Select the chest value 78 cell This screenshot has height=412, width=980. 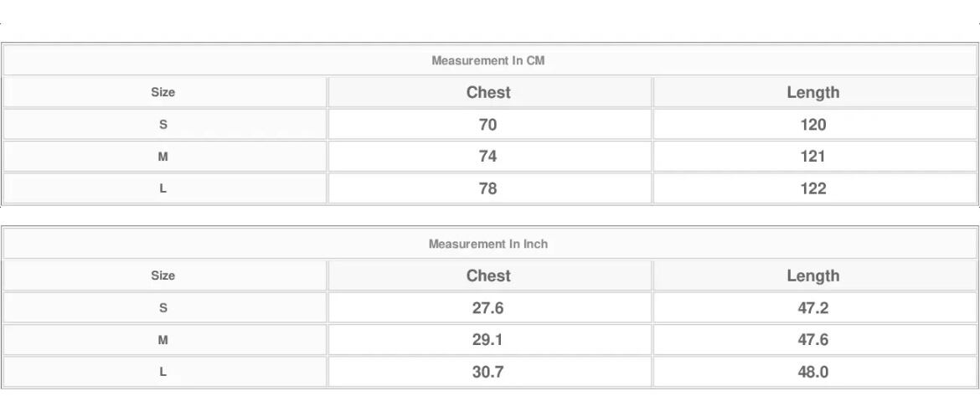pyautogui.click(x=488, y=188)
